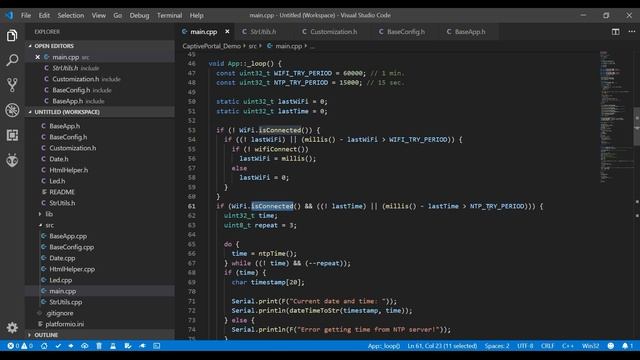Open PlatformIO Home from status bar
Screen dimensions: 640x360
(x=44, y=346)
